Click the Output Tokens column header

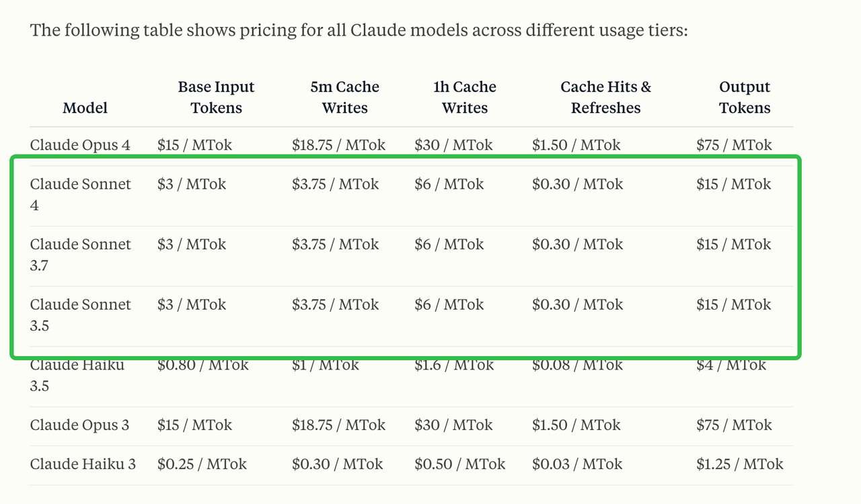tap(744, 97)
